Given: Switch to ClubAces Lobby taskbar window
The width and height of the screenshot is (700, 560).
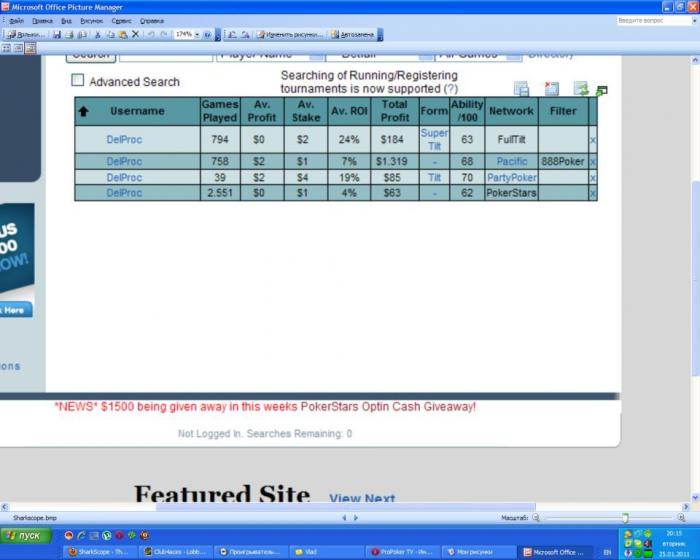Looking at the screenshot, I should (x=175, y=552).
